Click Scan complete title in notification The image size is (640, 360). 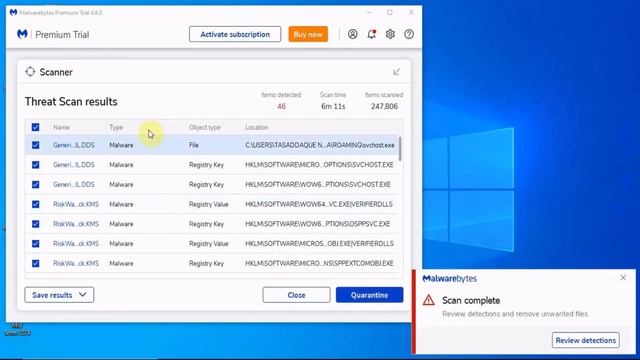pyautogui.click(x=471, y=300)
